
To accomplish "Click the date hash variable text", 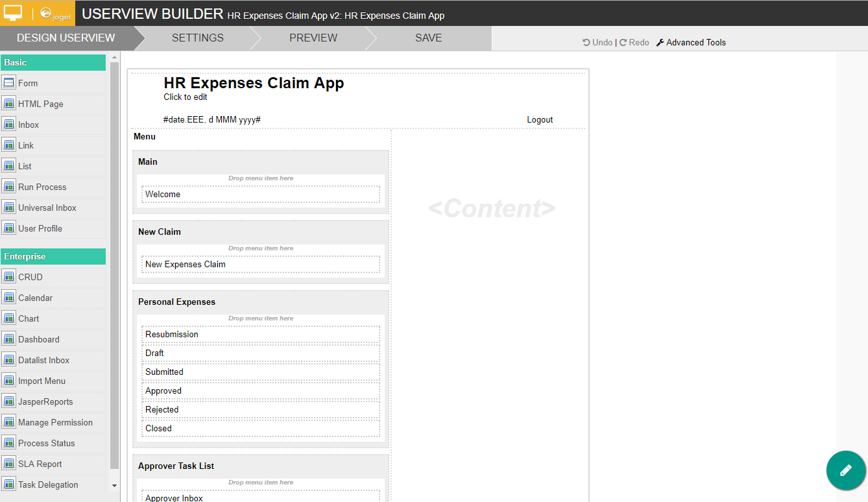I will 212,119.
